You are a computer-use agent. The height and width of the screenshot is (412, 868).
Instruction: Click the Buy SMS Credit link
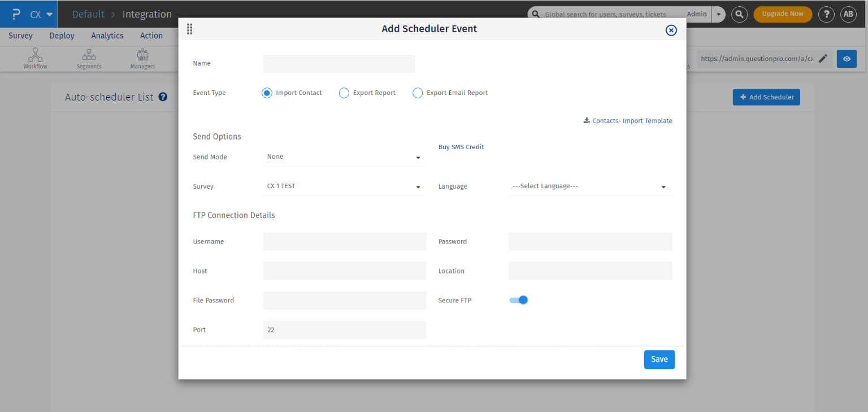point(461,147)
